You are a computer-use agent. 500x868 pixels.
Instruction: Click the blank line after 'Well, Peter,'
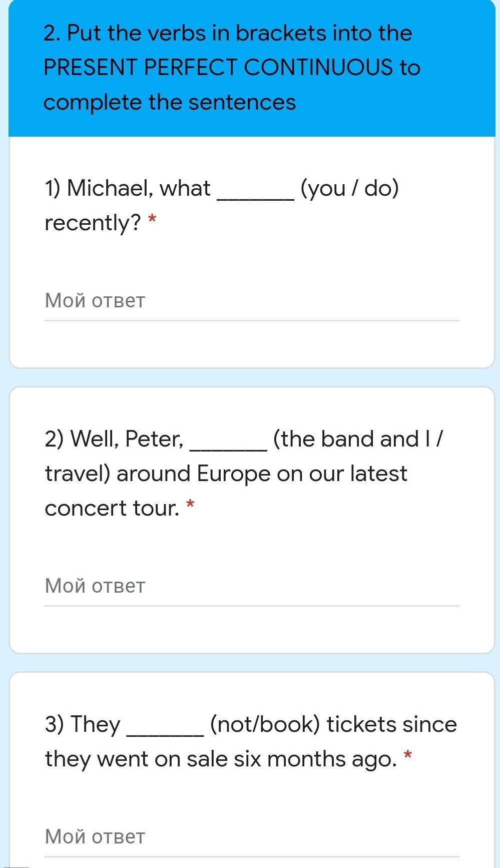coord(229,450)
